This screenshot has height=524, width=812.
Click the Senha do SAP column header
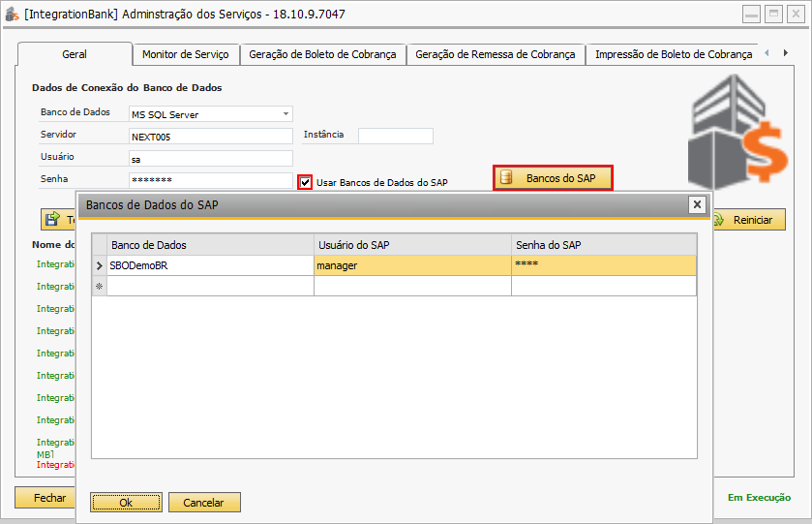pyautogui.click(x=604, y=245)
